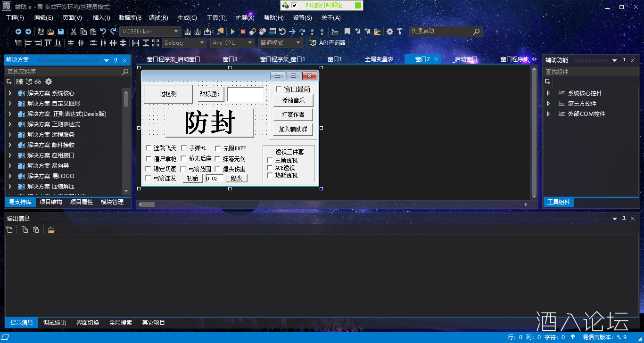Screen dimensions: 644x343
Task: Check the 僵尸拿枪 checkbox
Action: point(149,159)
